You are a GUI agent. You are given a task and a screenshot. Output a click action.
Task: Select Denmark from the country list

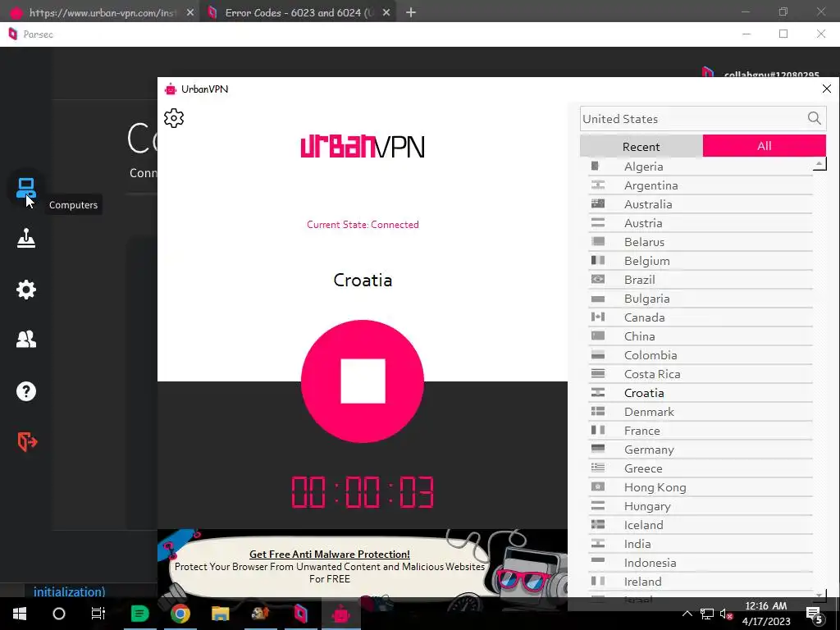point(701,412)
